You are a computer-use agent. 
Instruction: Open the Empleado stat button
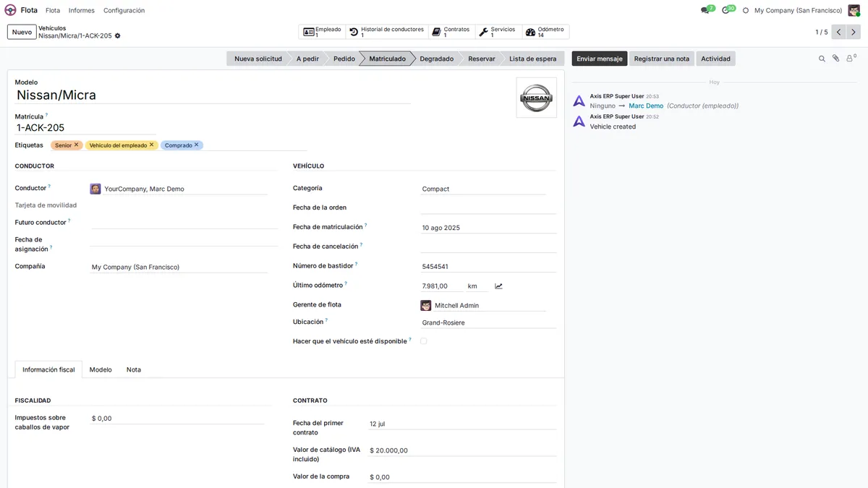click(322, 32)
